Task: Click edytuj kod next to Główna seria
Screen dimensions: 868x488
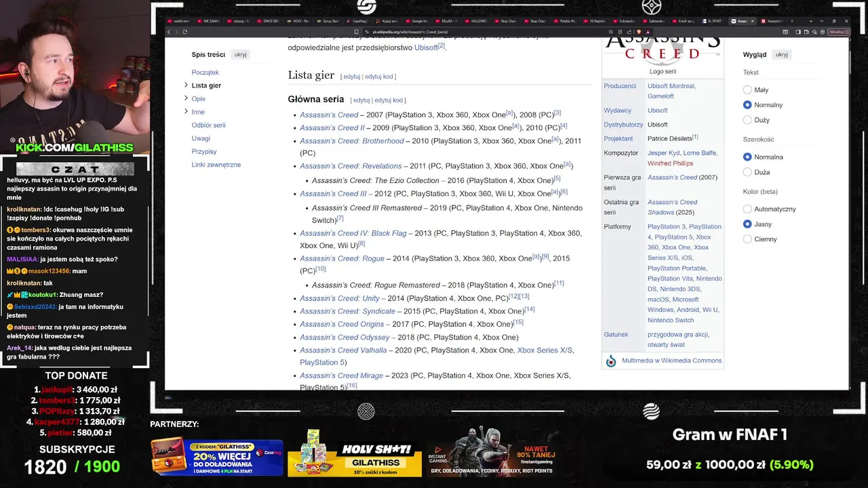Action: [x=389, y=100]
